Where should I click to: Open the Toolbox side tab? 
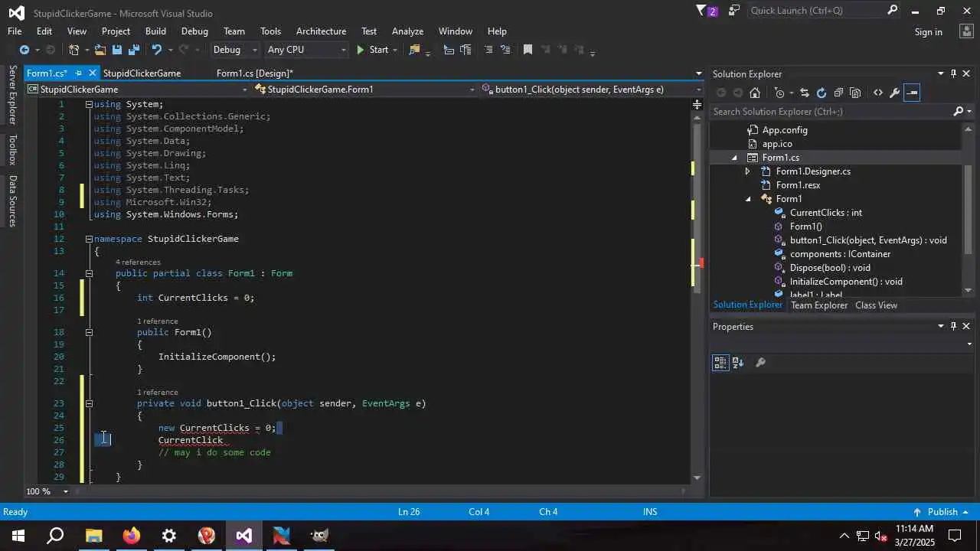[x=12, y=149]
